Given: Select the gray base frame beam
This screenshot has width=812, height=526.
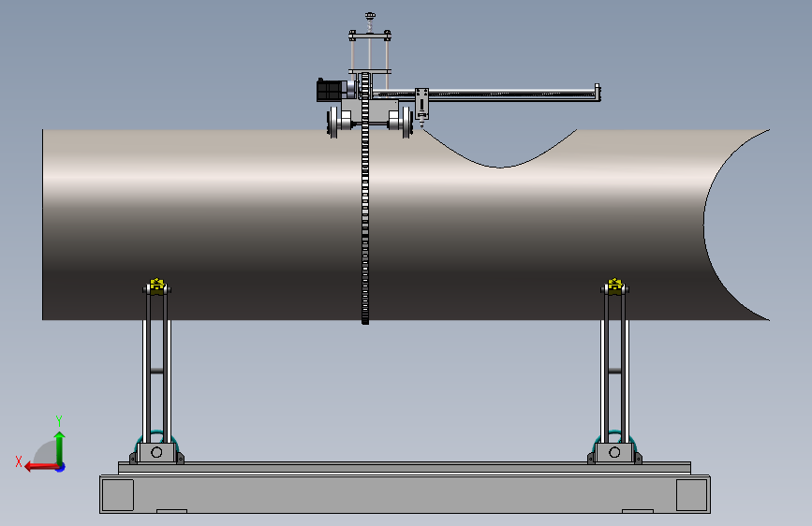Looking at the screenshot, I should pyautogui.click(x=405, y=494).
